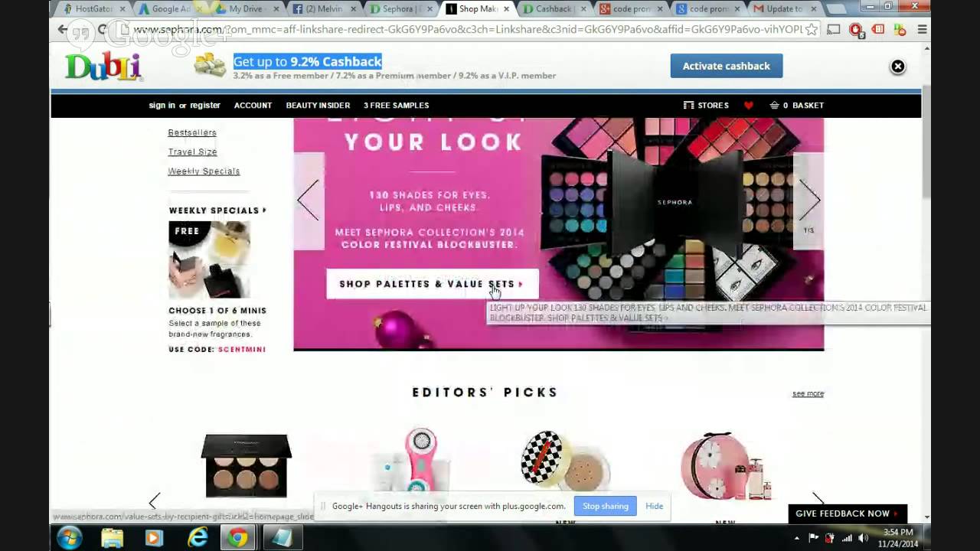980x551 pixels.
Task: Open the shopping basket
Action: [x=797, y=106]
